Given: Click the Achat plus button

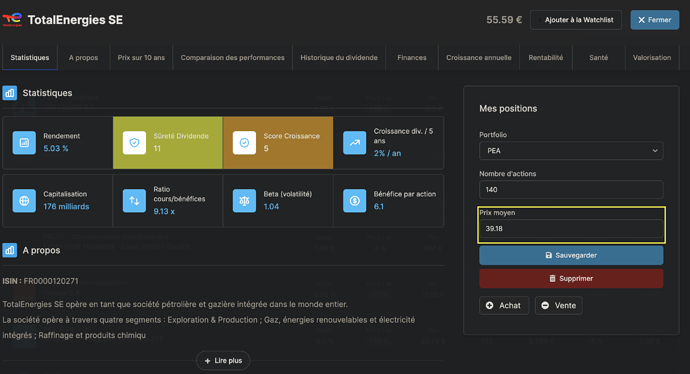Looking at the screenshot, I should [504, 305].
